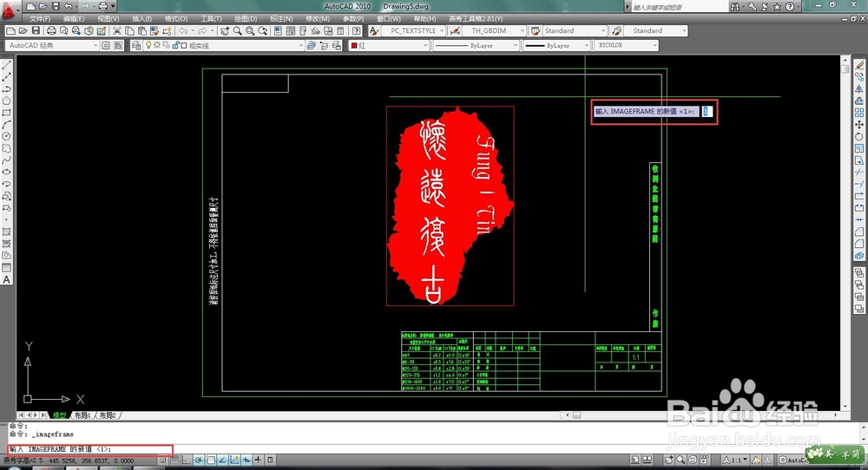Click Plot printer icon in quick access toolbar
The width and height of the screenshot is (868, 470).
[x=102, y=6]
